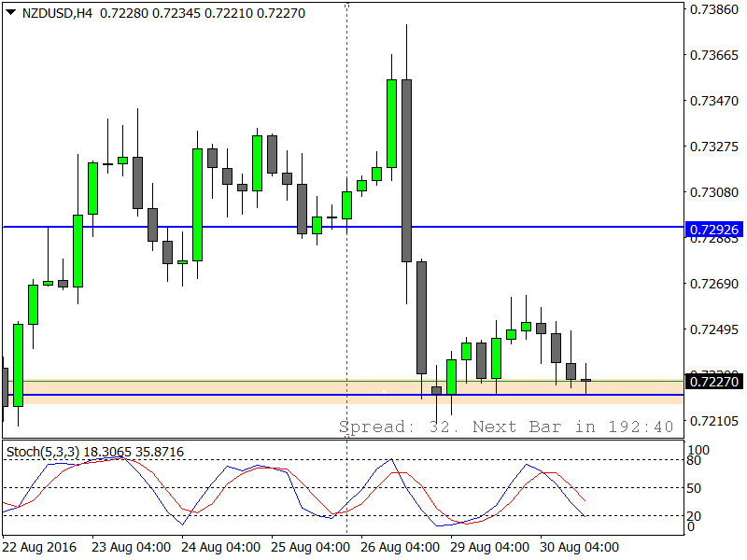Viewport: 747px width, 560px height.
Task: Click the 0.73080 price scale value
Action: (713, 192)
